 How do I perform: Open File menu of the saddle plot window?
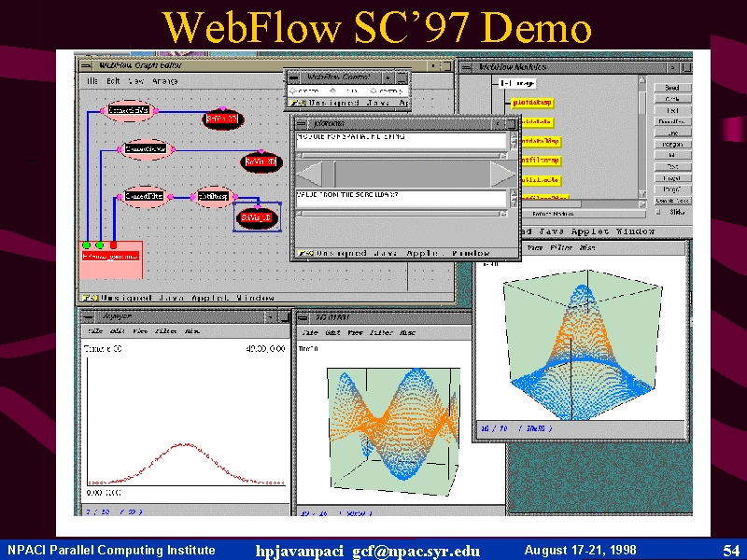pos(311,333)
